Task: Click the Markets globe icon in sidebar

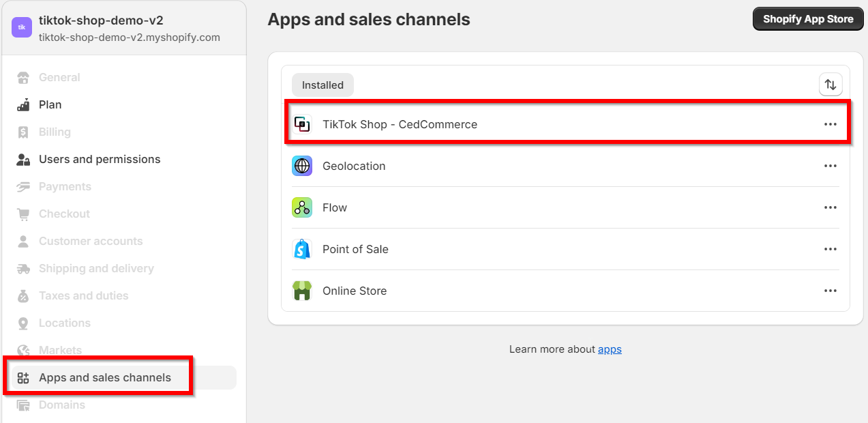Action: (x=24, y=350)
